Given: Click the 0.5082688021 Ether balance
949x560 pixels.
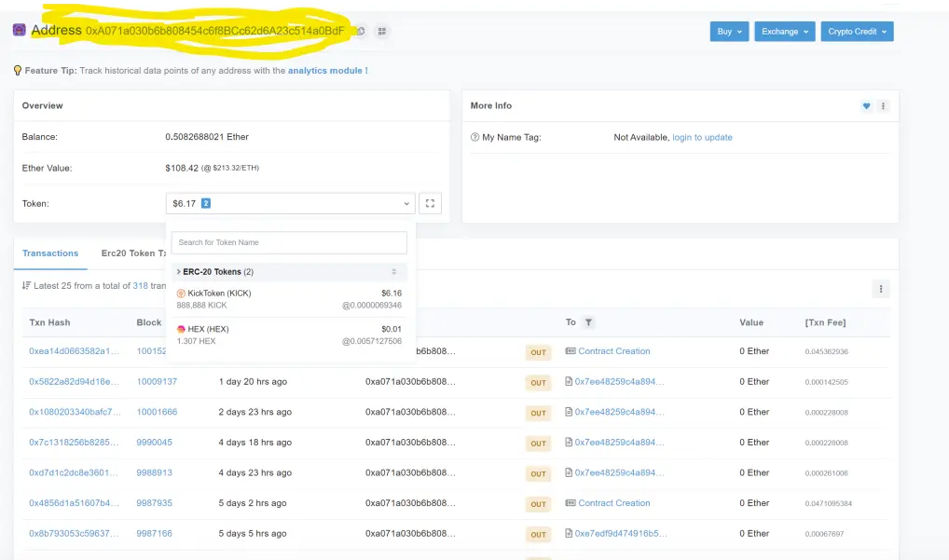Looking at the screenshot, I should [x=207, y=137].
